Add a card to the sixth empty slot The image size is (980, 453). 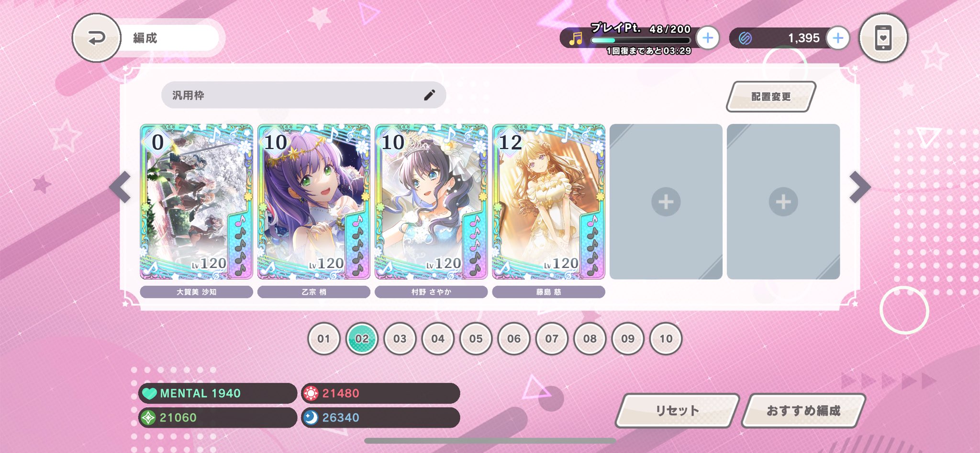[783, 202]
